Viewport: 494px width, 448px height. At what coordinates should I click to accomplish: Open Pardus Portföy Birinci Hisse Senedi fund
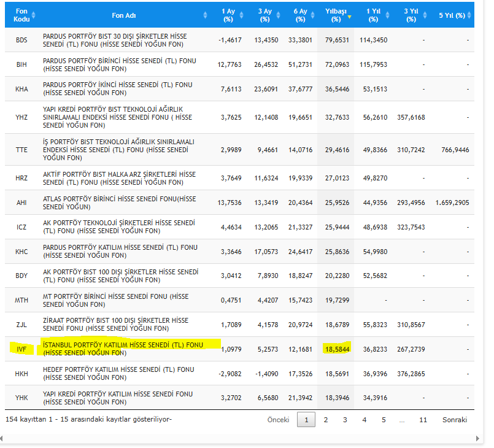(120, 65)
